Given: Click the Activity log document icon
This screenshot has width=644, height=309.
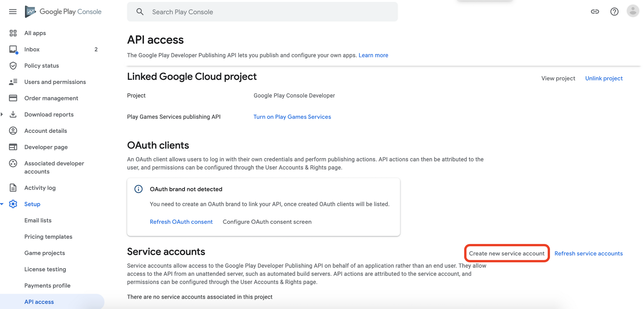Looking at the screenshot, I should tap(13, 188).
